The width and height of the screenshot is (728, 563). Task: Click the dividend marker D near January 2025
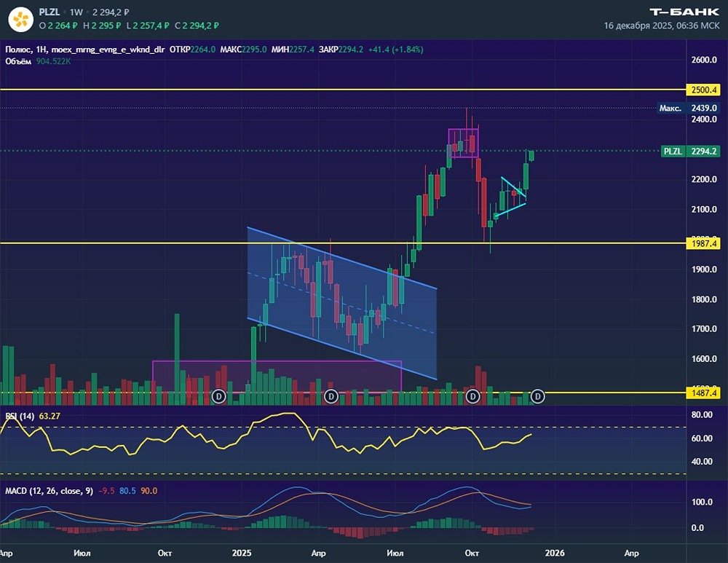(x=218, y=396)
